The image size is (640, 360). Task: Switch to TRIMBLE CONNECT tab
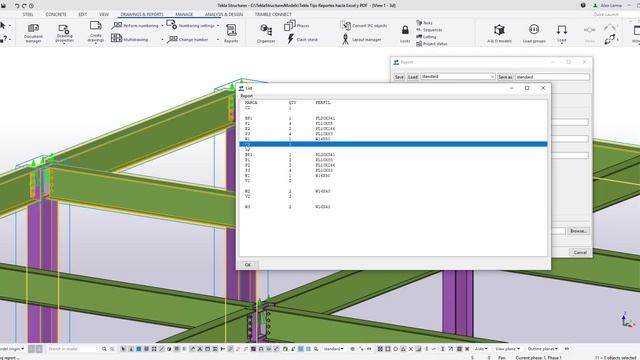(273, 14)
